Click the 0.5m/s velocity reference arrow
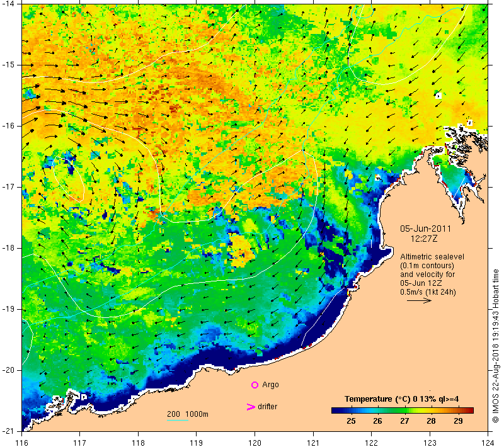This screenshot has width=504, height=447. [419, 300]
